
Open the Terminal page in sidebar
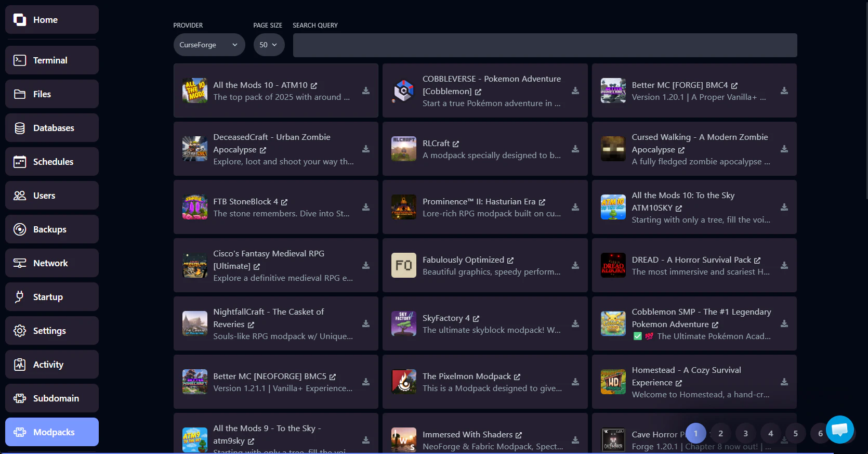pos(52,60)
